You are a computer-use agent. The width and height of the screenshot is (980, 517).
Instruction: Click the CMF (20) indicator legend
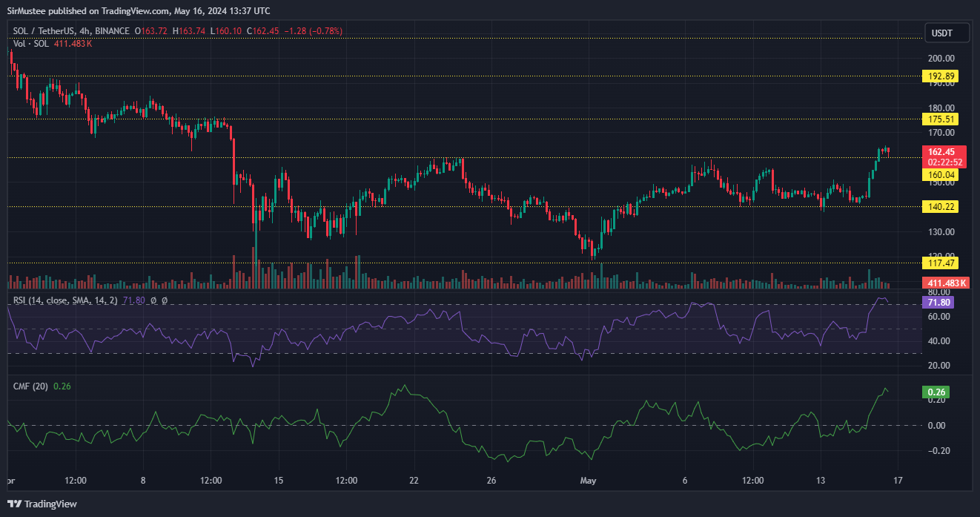point(31,386)
